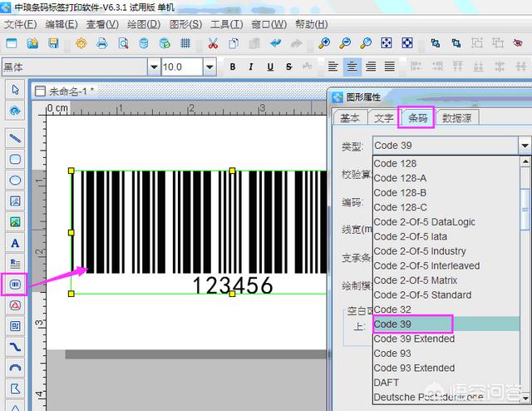Image resolution: width=532 pixels, height=411 pixels.
Task: Switch to the 条码 tab
Action: click(x=417, y=118)
